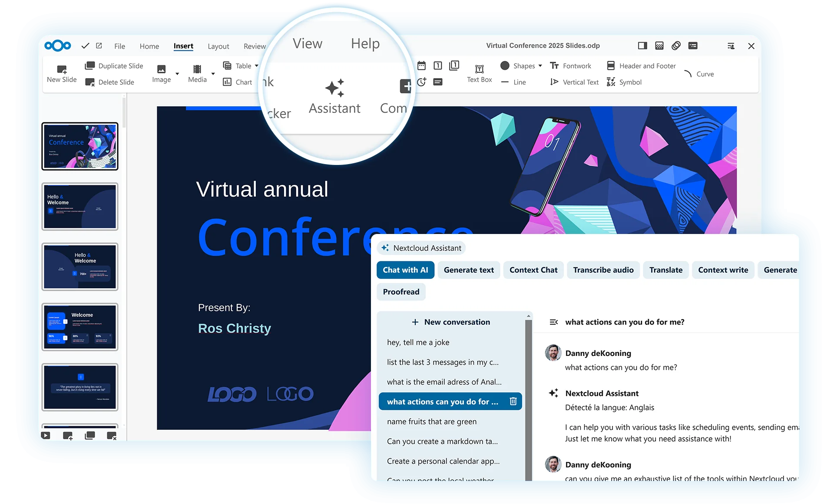Image resolution: width=834 pixels, height=504 pixels.
Task: Open the Table dropdown arrow
Action: coord(257,66)
